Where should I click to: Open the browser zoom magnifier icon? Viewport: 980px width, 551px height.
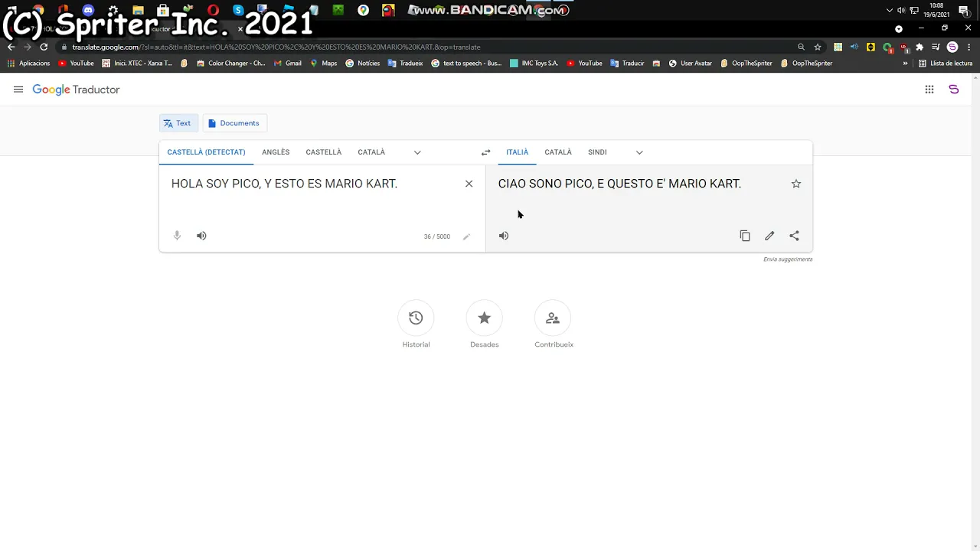(801, 47)
